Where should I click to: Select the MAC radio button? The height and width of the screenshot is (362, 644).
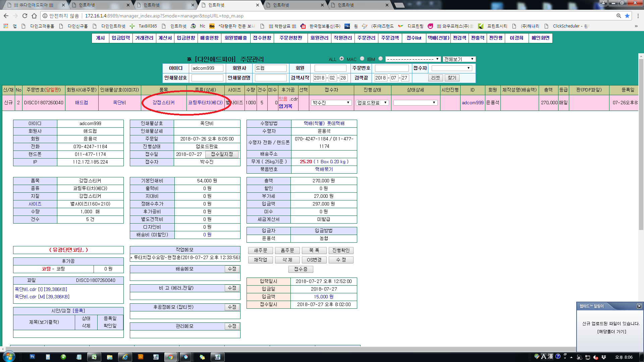point(362,59)
